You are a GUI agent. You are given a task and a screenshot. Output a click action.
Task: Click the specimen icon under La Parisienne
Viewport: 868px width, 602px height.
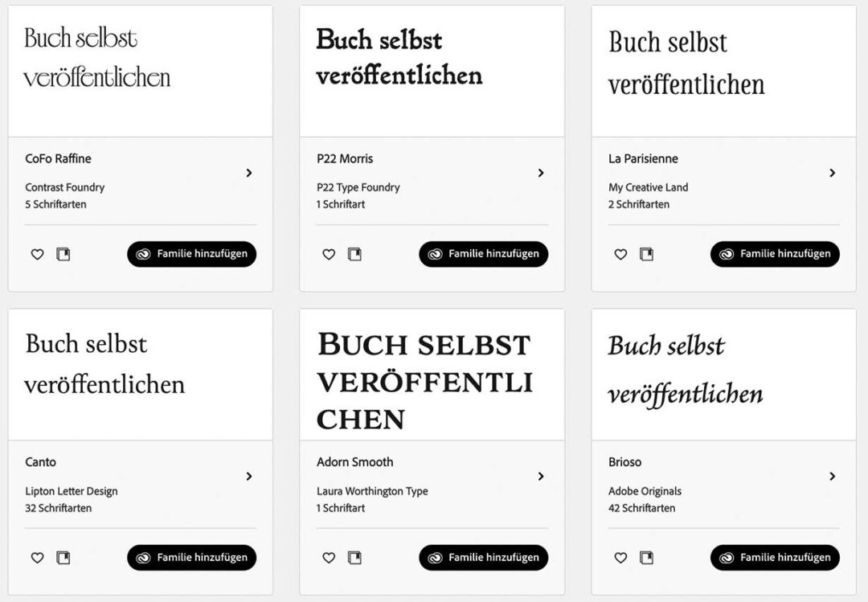[x=646, y=254]
